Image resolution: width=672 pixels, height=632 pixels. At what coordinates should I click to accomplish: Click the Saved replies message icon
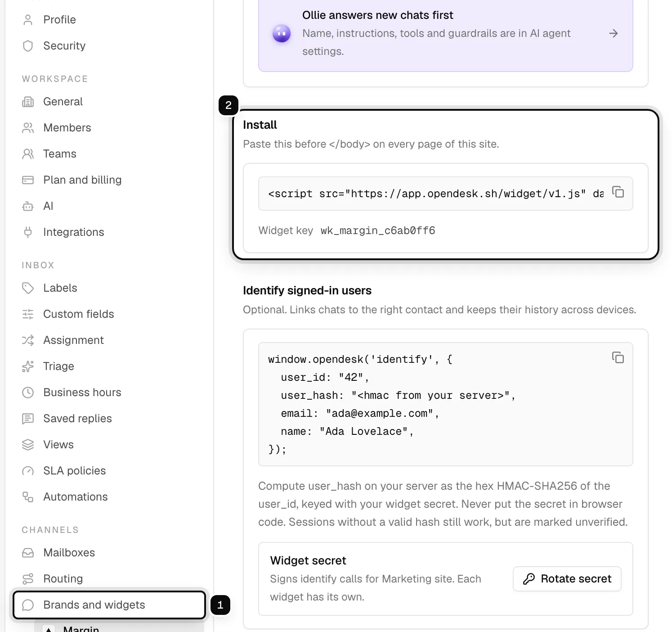pyautogui.click(x=28, y=419)
